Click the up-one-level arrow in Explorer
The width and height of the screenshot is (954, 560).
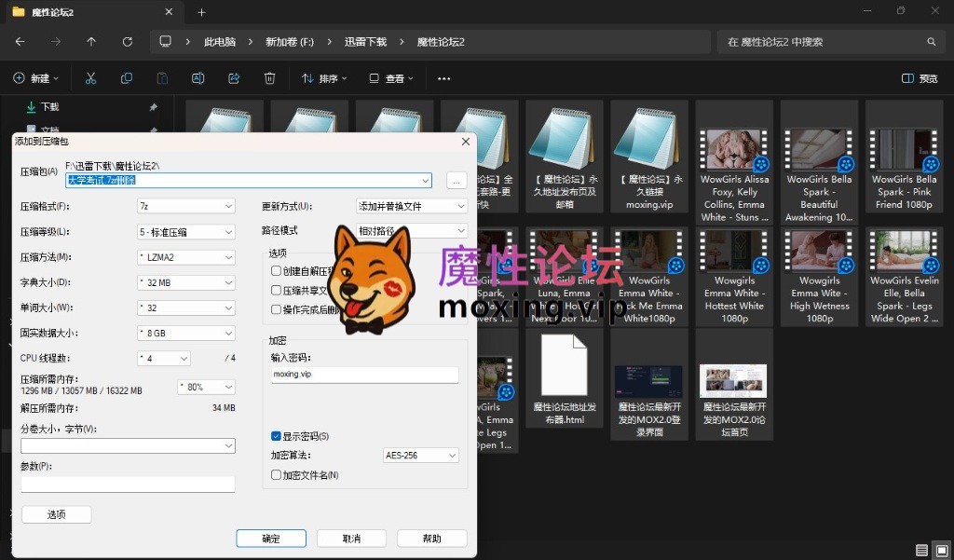tap(91, 42)
